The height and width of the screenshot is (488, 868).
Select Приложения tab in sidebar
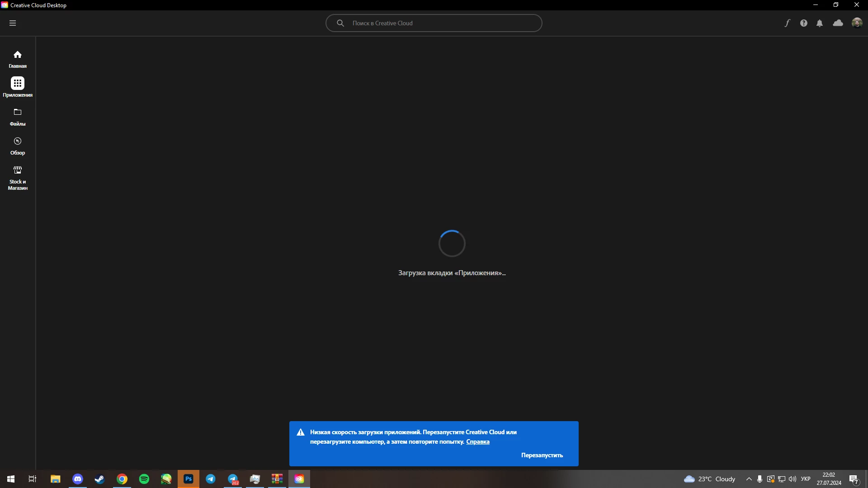tap(18, 87)
